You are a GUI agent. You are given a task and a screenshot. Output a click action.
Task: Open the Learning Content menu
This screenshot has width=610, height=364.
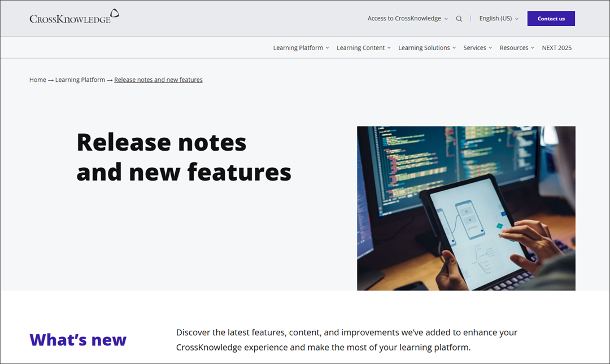(x=363, y=48)
